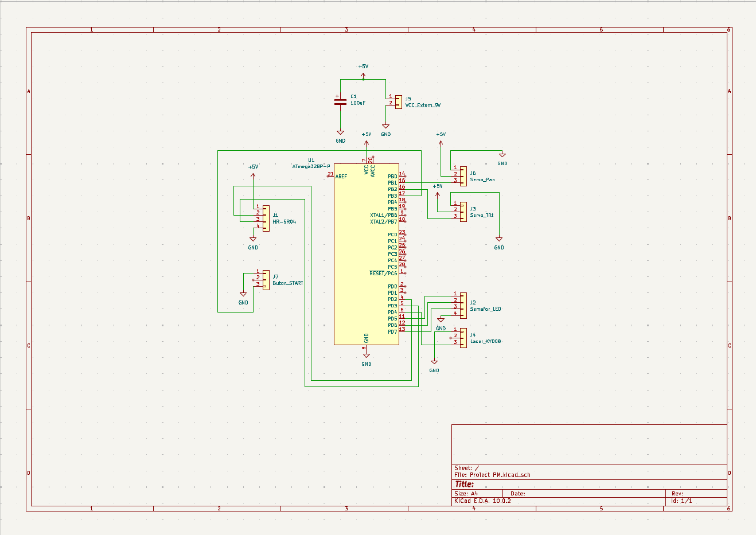Click the HR-SR04 label
The height and width of the screenshot is (535, 756).
(285, 222)
